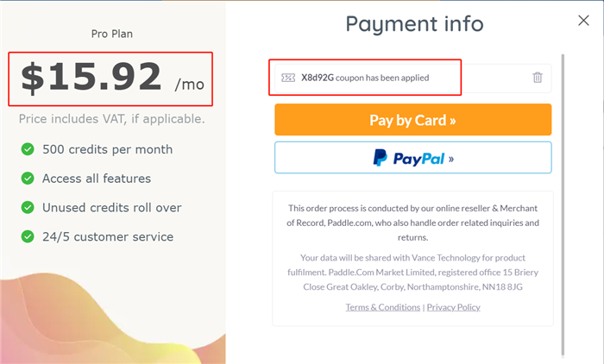Viewport: 604px width, 364px height.
Task: Click the Unused credits roll over checkmark
Action: [x=28, y=207]
